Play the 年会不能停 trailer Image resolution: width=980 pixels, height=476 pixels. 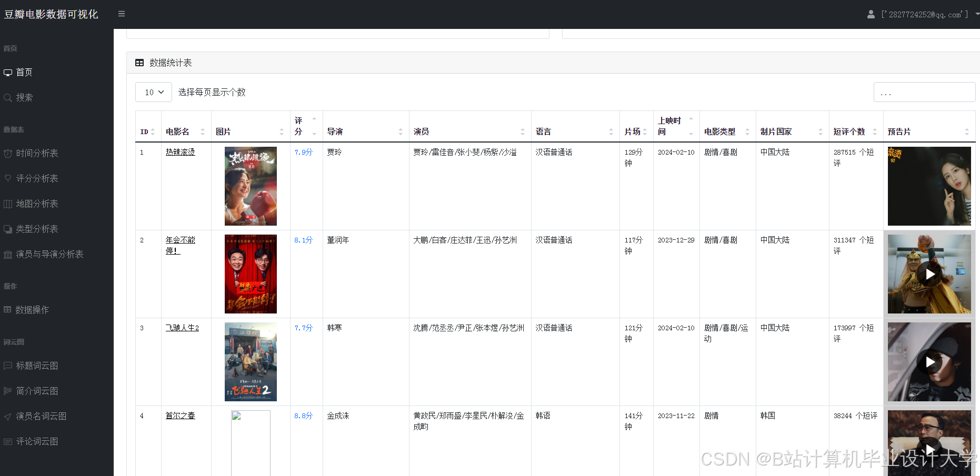pyautogui.click(x=930, y=274)
